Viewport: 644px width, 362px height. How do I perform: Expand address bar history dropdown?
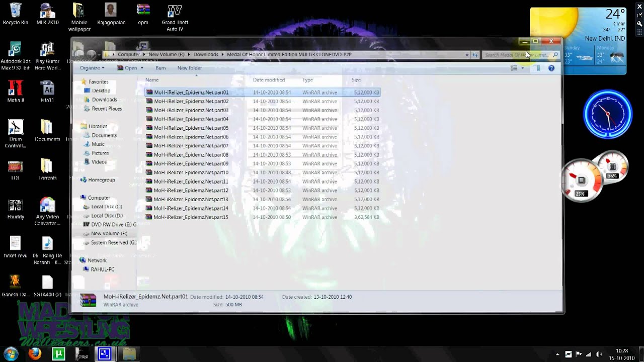coord(467,55)
